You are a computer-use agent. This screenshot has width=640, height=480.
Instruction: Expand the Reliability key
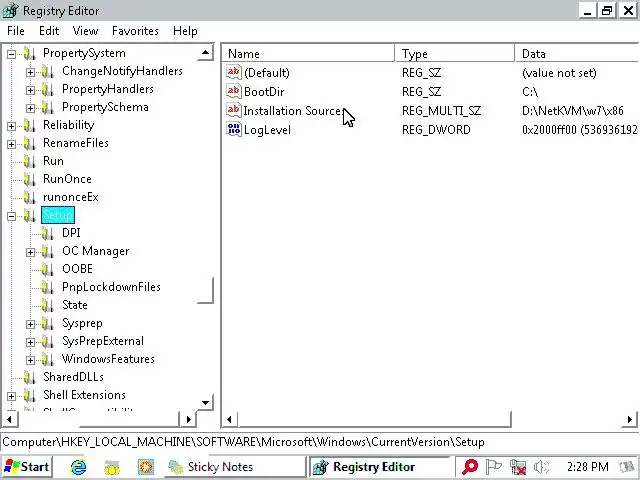[12, 126]
